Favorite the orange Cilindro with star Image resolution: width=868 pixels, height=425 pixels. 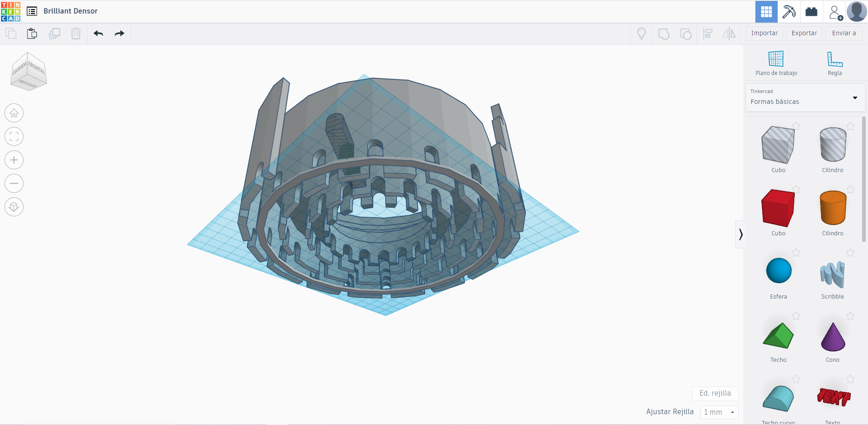(x=850, y=189)
